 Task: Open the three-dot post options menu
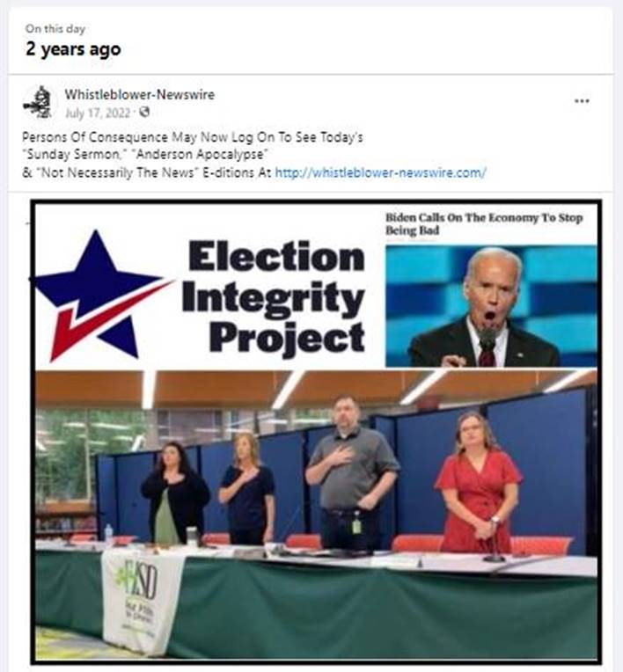[582, 101]
